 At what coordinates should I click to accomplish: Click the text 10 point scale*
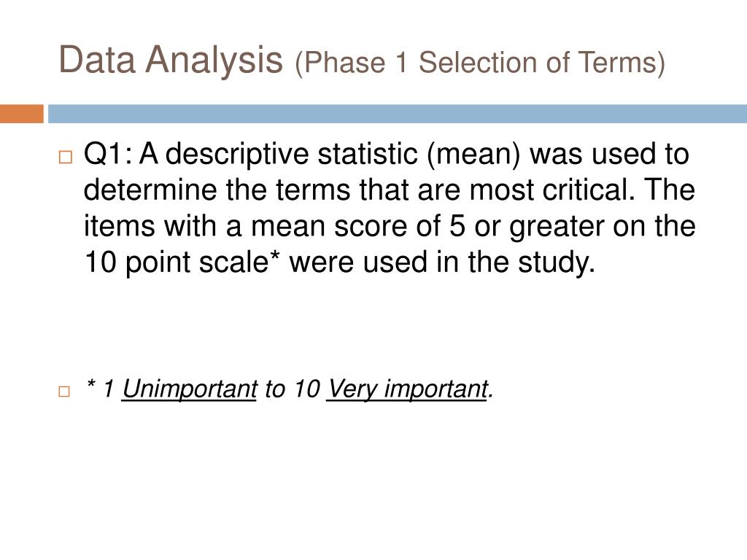pos(182,263)
